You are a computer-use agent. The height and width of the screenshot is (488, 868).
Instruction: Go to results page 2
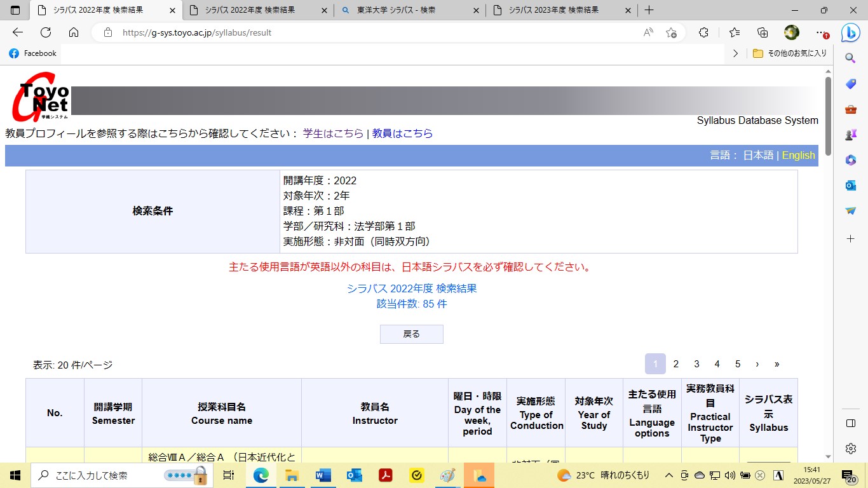[676, 364]
